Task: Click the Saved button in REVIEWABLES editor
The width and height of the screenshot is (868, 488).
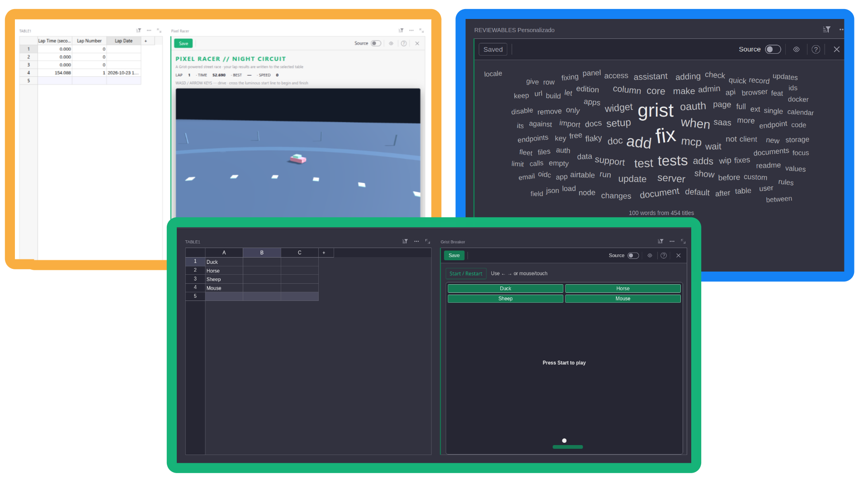Action: click(x=493, y=49)
